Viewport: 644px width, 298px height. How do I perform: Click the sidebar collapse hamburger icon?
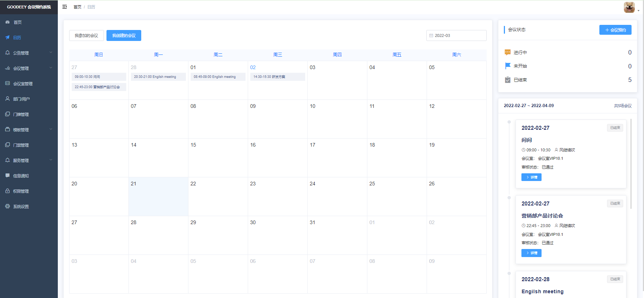click(65, 7)
